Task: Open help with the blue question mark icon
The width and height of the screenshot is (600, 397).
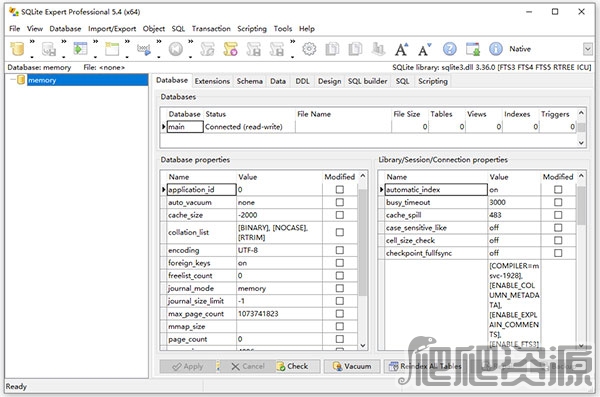Action: [450, 49]
